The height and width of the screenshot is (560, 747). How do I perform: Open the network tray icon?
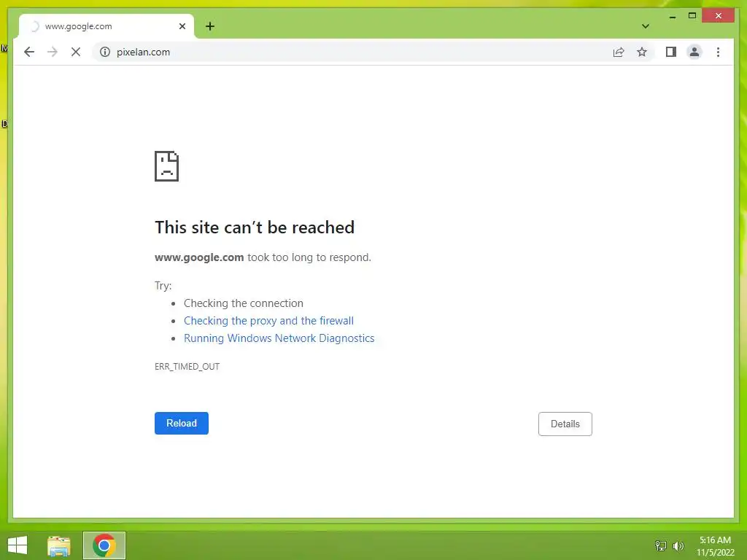pos(661,545)
